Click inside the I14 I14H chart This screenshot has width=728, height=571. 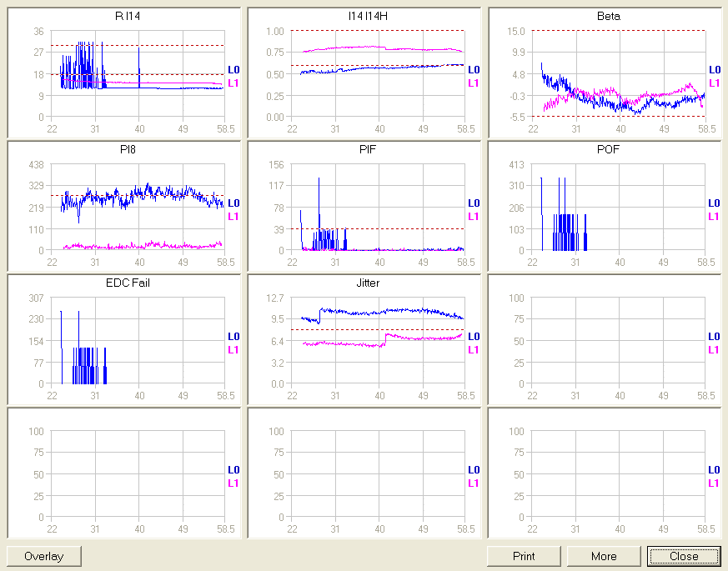tap(378, 74)
